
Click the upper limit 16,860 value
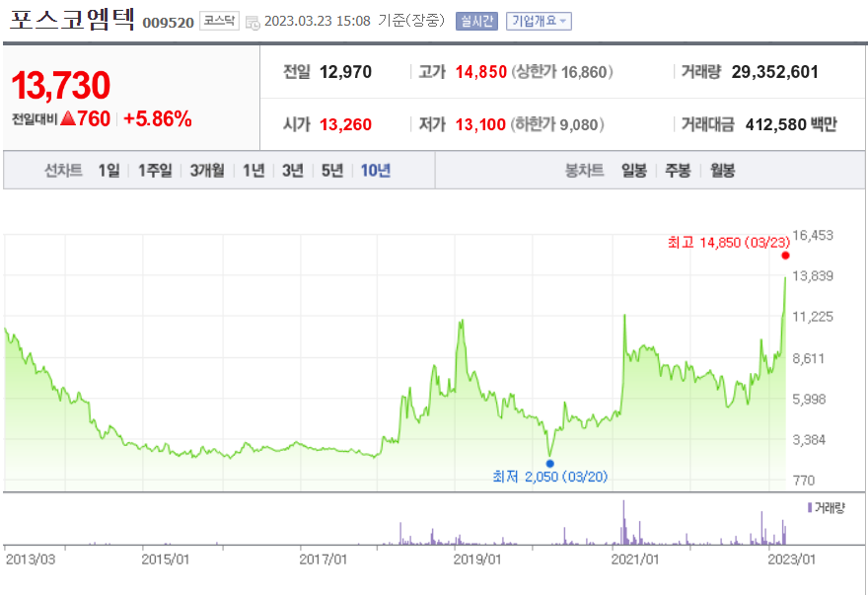pyautogui.click(x=584, y=72)
